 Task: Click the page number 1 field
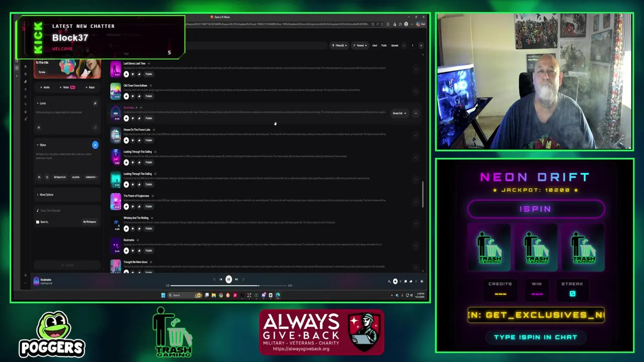tap(413, 46)
